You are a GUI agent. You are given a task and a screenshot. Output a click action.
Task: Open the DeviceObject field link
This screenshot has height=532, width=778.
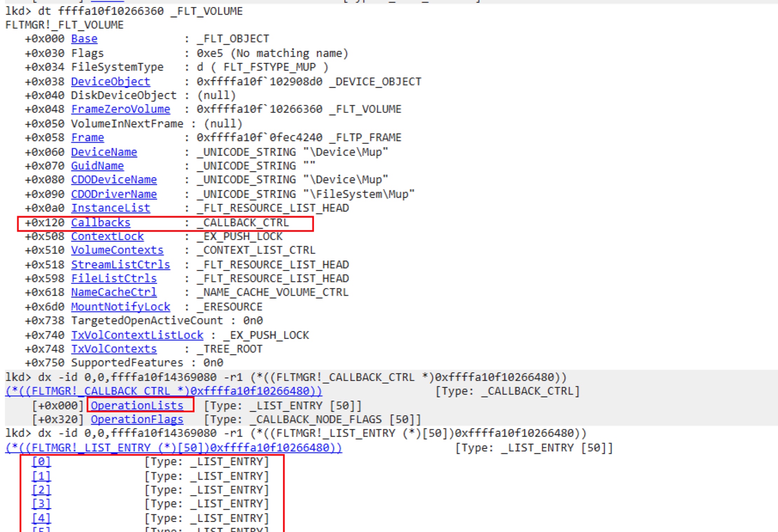110,81
